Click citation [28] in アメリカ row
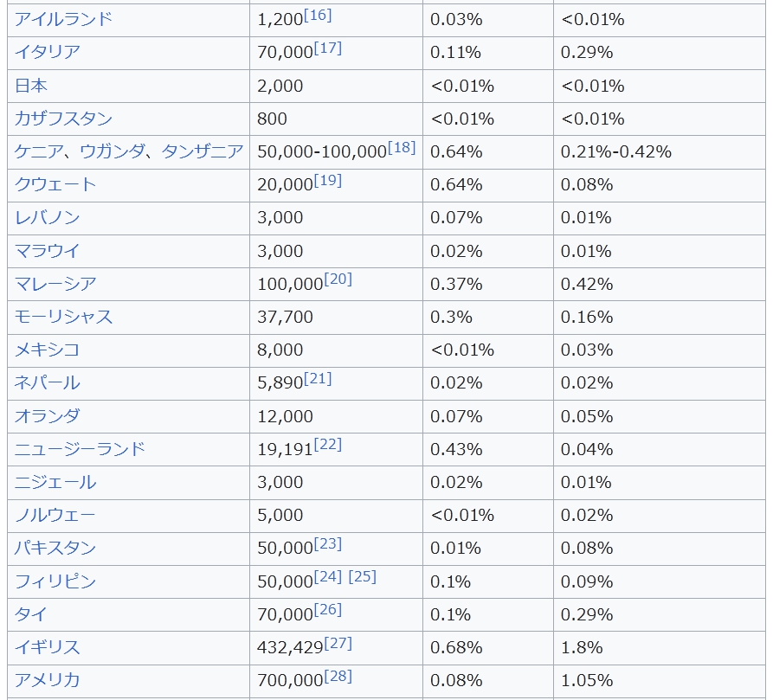Image resolution: width=773 pixels, height=700 pixels. (338, 676)
